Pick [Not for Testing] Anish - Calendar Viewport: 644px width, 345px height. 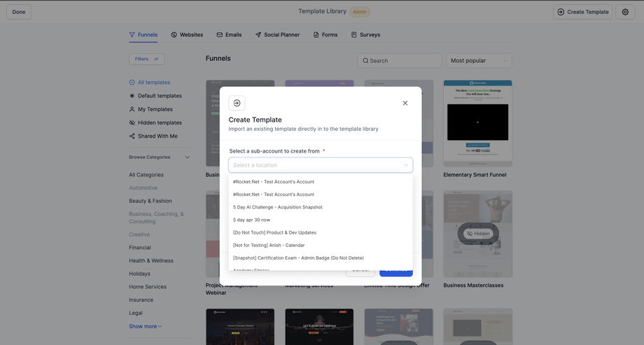(321, 245)
